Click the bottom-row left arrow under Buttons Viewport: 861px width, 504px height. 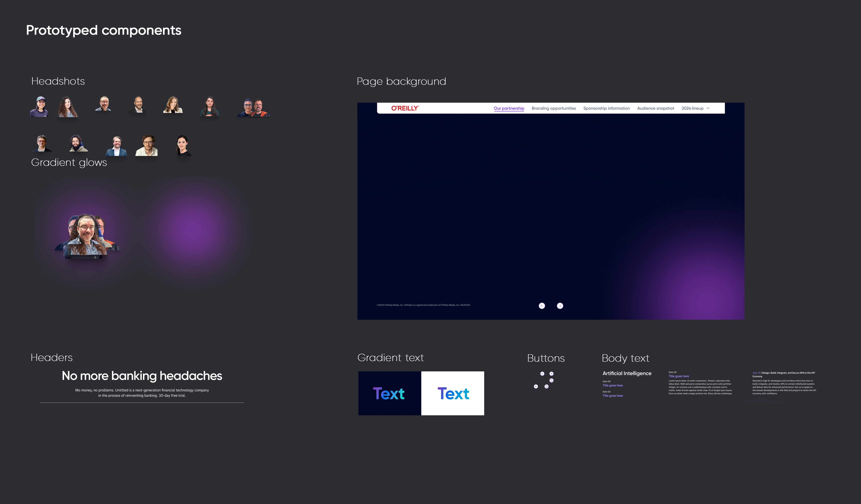click(536, 386)
